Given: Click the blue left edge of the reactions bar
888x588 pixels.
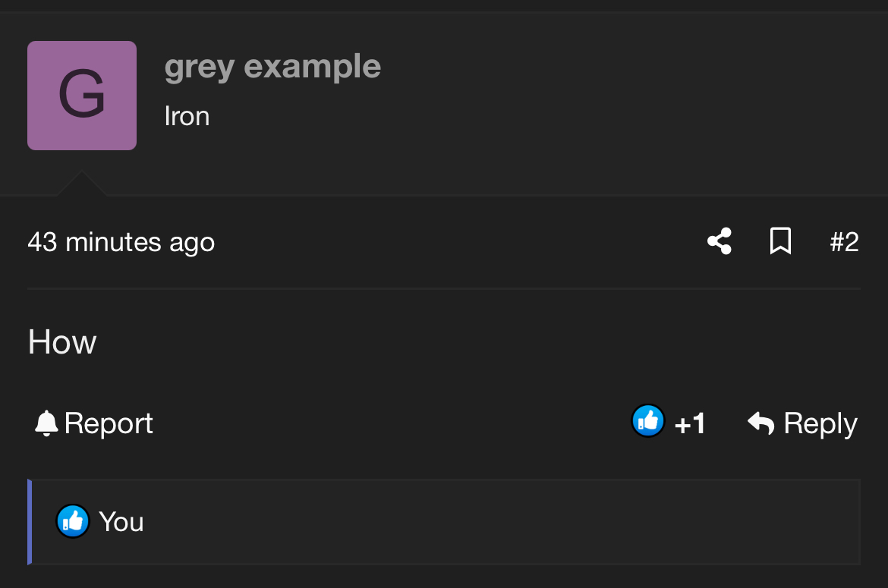Looking at the screenshot, I should point(30,522).
